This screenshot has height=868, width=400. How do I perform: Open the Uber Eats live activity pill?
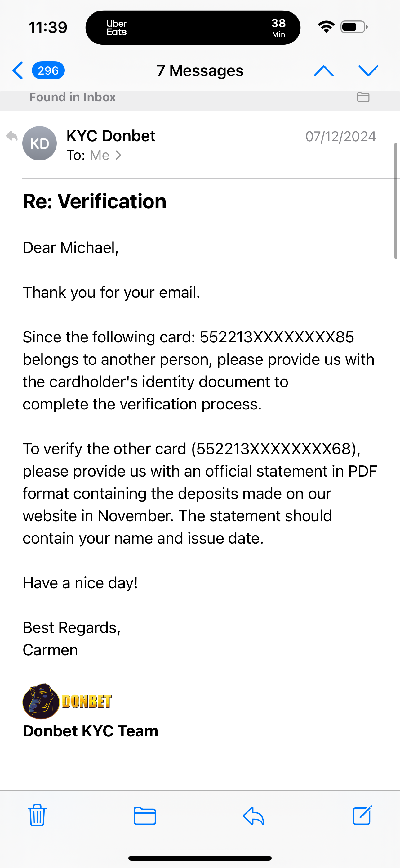[193, 28]
